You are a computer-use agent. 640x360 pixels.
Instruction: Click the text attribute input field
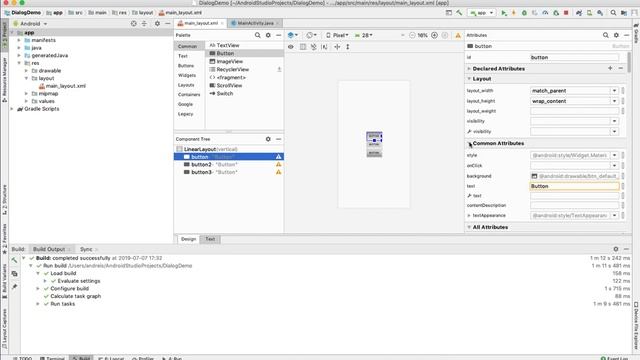pos(575,186)
